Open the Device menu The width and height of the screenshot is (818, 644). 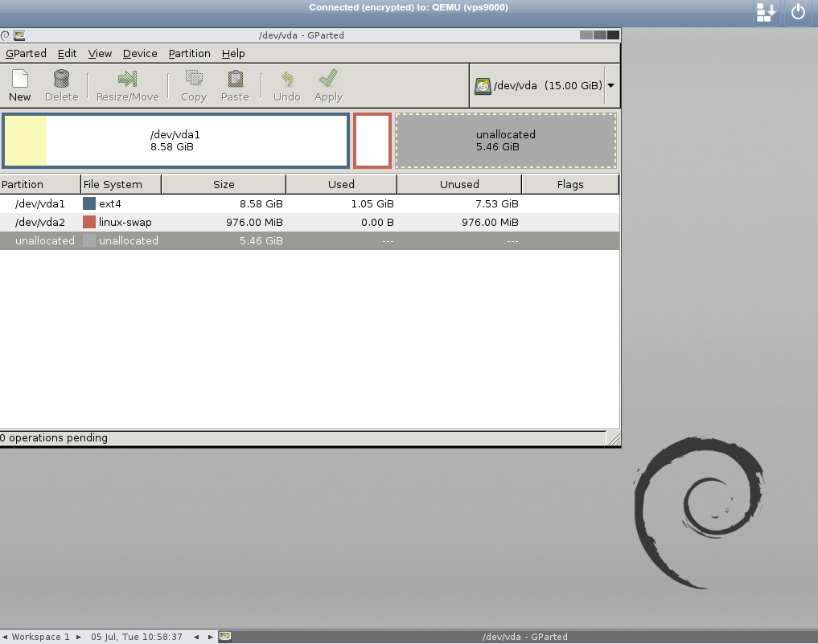click(x=140, y=53)
